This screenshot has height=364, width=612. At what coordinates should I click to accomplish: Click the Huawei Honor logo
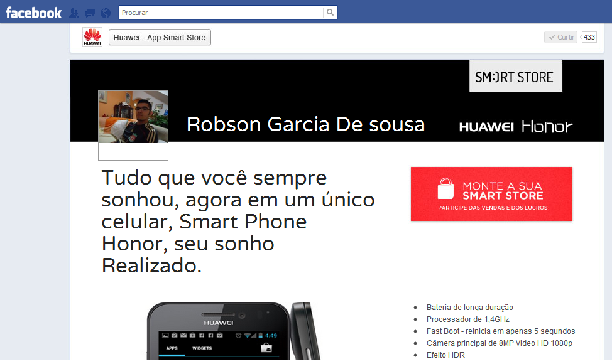tap(516, 126)
